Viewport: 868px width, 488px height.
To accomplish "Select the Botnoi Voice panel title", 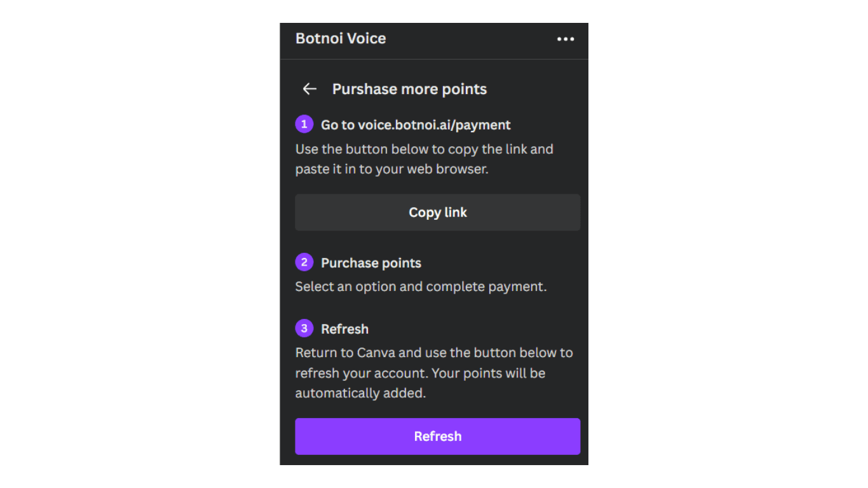I will point(341,38).
